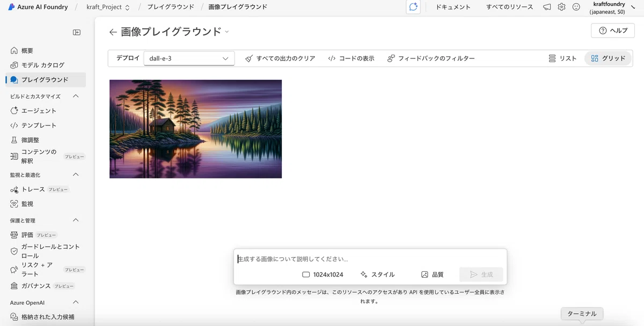Open テンプレート in sidebar
This screenshot has width=644, height=326.
click(x=46, y=125)
